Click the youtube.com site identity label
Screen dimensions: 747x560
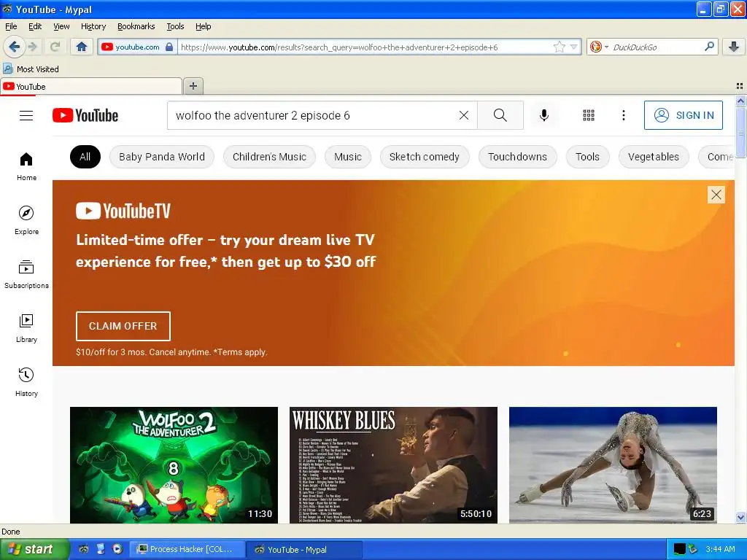pyautogui.click(x=137, y=47)
